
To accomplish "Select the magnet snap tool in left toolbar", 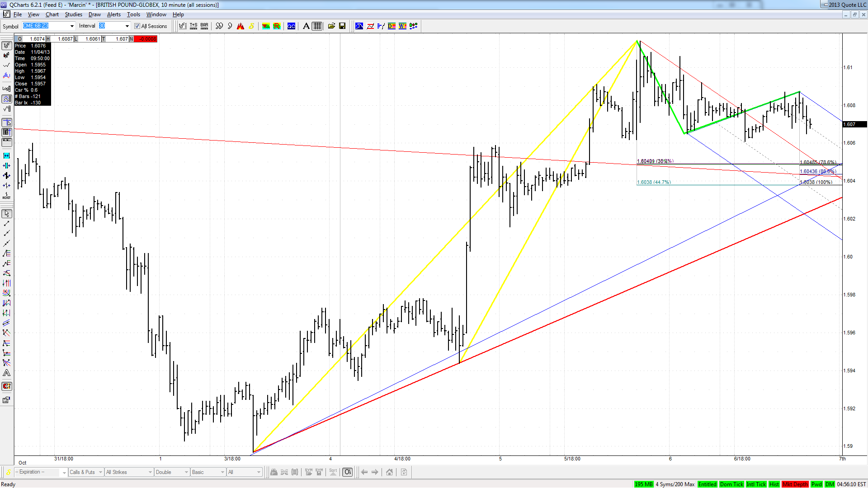I will 7,386.
